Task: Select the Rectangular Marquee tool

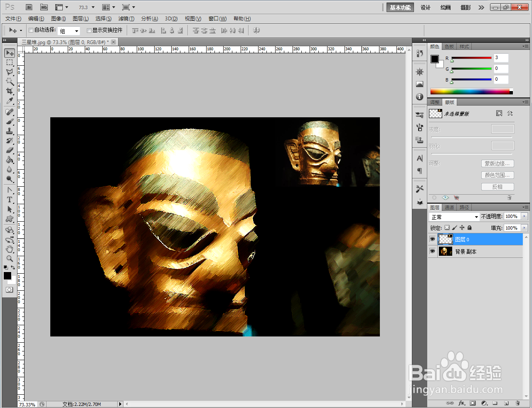Action: click(10, 62)
